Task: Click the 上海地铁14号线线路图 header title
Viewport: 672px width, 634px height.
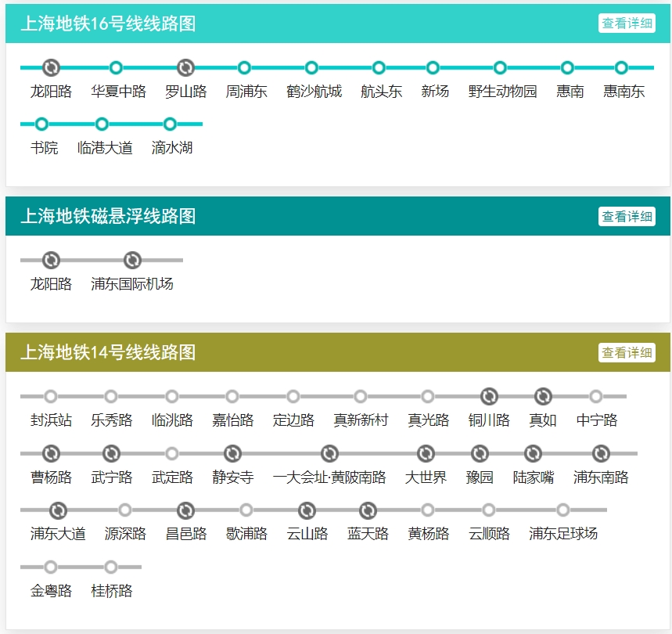Action: 108,352
